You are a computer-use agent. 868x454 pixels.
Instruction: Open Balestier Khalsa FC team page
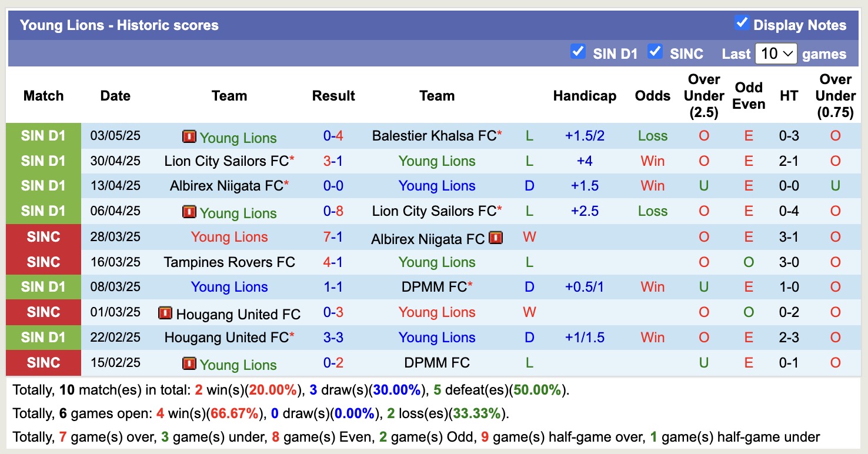coord(435,136)
